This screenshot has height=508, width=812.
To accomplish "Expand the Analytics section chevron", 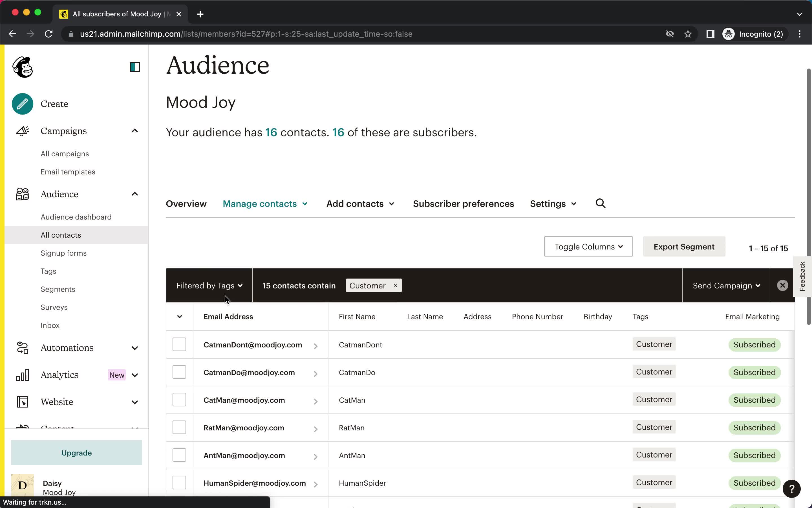I will click(134, 375).
